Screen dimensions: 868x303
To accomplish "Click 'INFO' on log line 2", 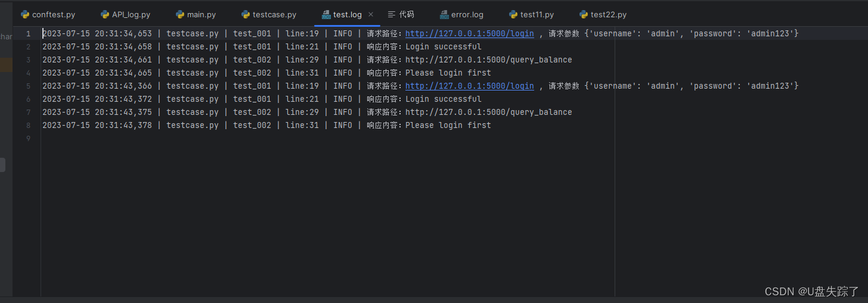I will pyautogui.click(x=343, y=47).
